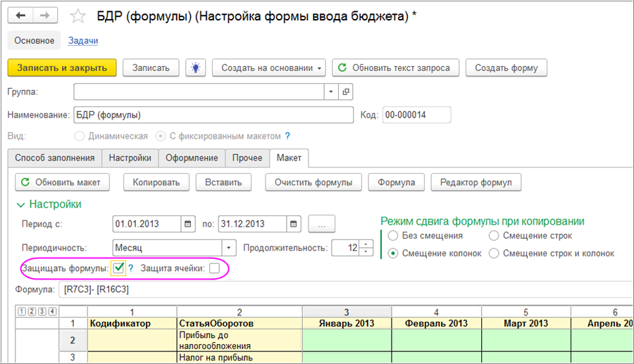Open the Задачи link
The width and height of the screenshot is (634, 364).
click(83, 41)
